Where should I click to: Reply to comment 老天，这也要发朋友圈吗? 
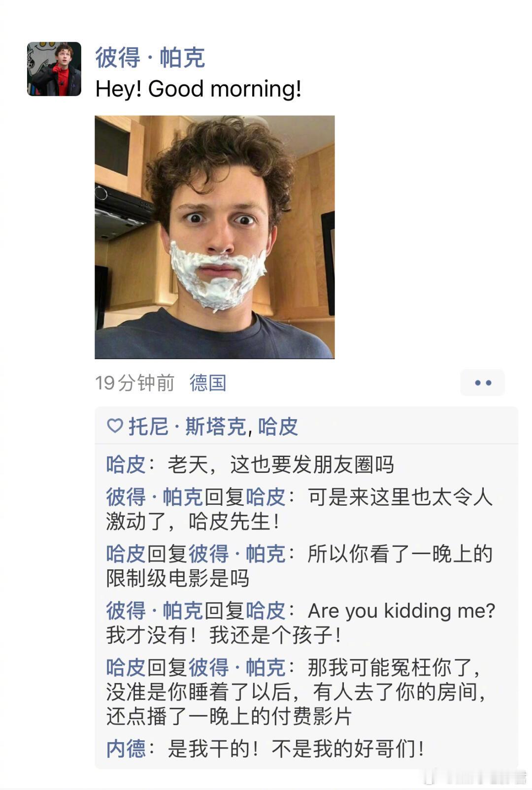pos(281,464)
